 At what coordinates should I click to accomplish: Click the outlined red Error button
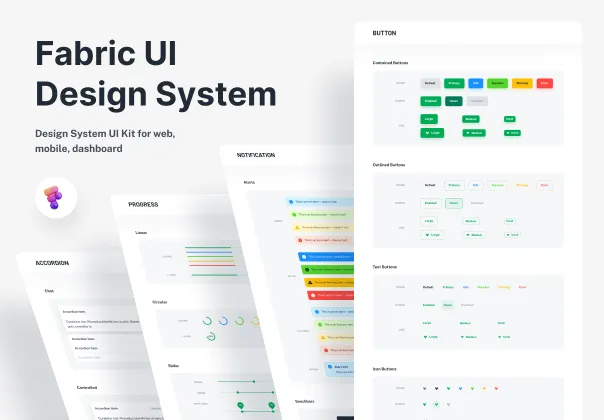pos(544,185)
